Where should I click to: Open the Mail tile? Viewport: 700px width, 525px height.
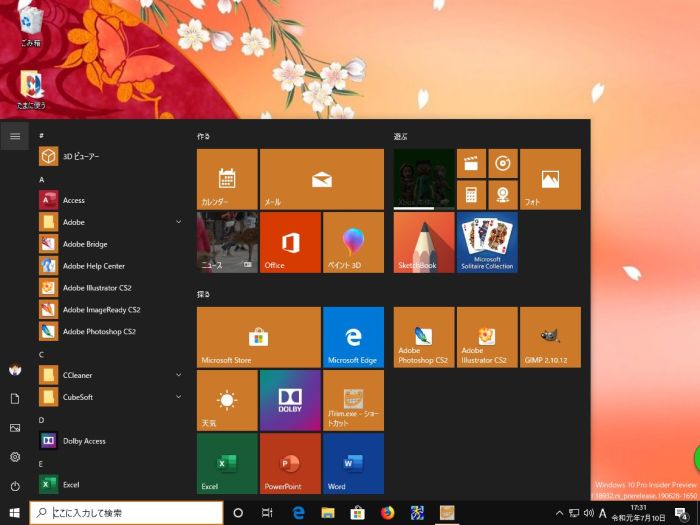click(321, 179)
